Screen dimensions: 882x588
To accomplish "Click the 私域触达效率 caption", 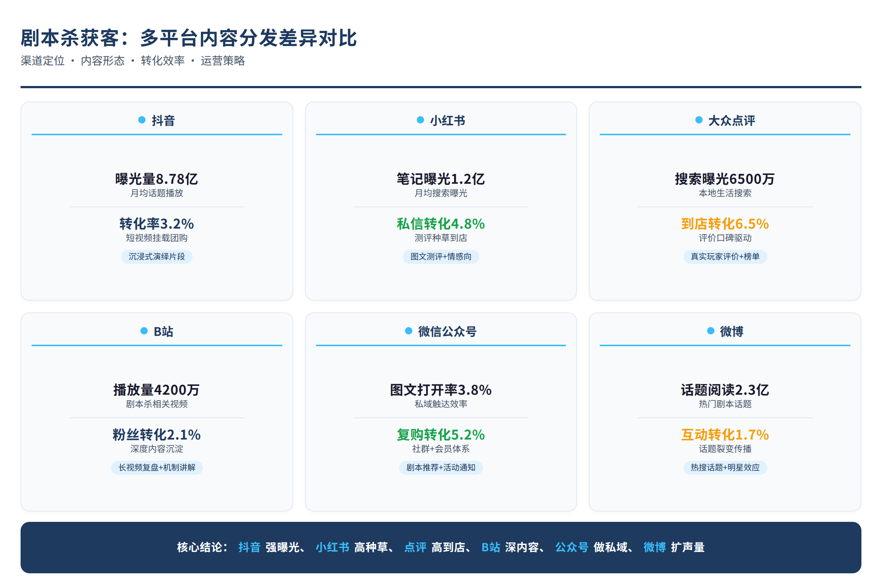I will click(441, 404).
